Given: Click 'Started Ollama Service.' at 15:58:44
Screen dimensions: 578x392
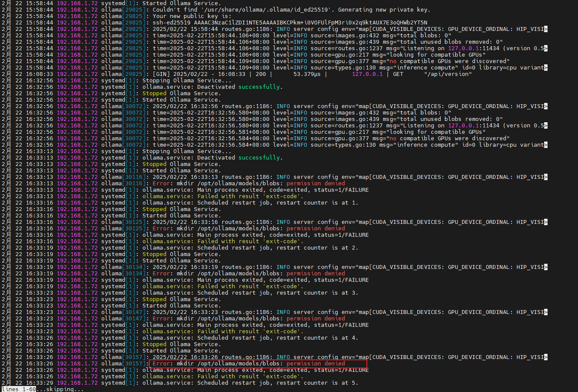Looking at the screenshot, I should (182, 3).
